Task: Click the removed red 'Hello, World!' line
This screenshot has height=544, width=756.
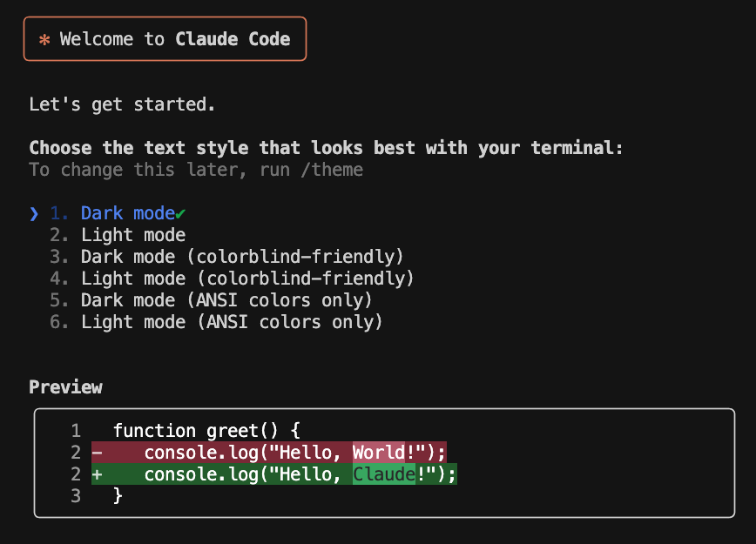Action: point(269,452)
